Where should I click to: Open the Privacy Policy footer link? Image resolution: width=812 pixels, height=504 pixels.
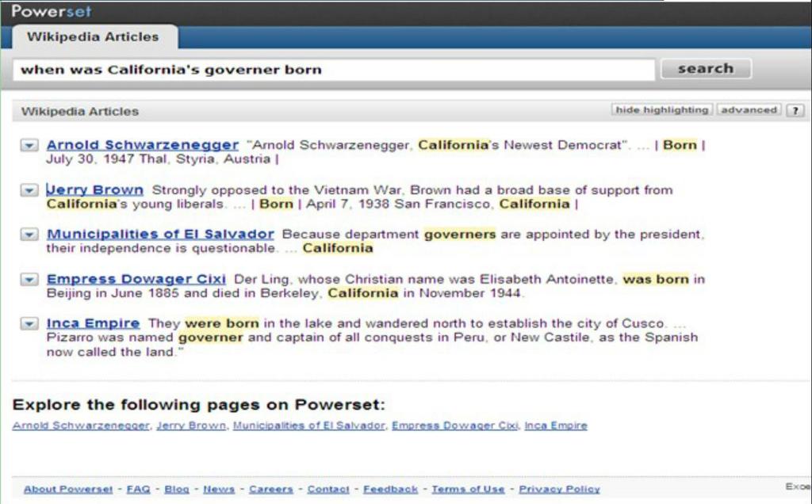tap(559, 490)
